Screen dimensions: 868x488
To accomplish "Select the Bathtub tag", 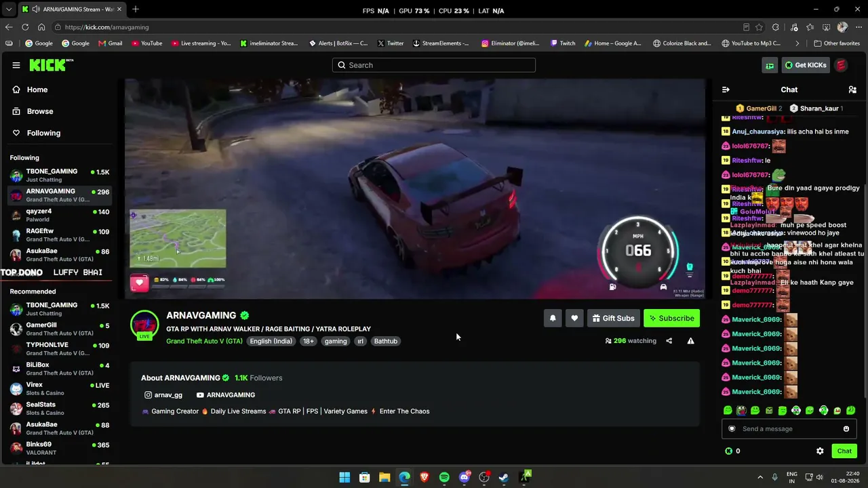I will tap(386, 341).
